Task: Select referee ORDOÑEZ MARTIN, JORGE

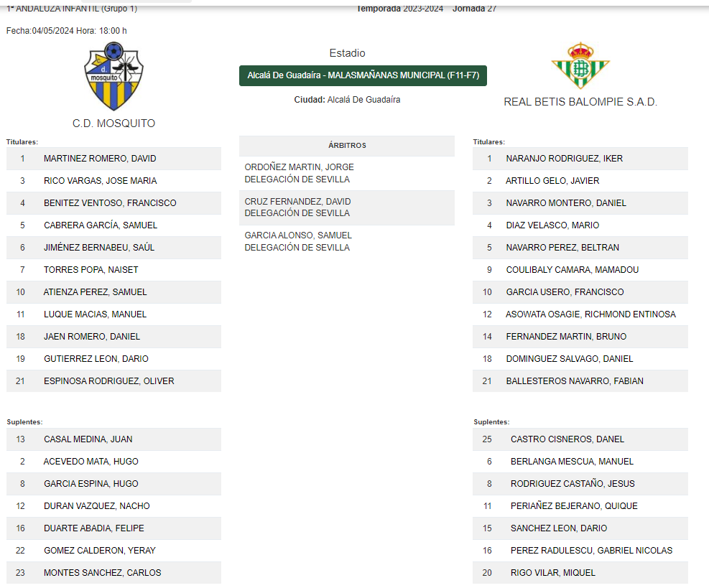Action: [x=300, y=167]
